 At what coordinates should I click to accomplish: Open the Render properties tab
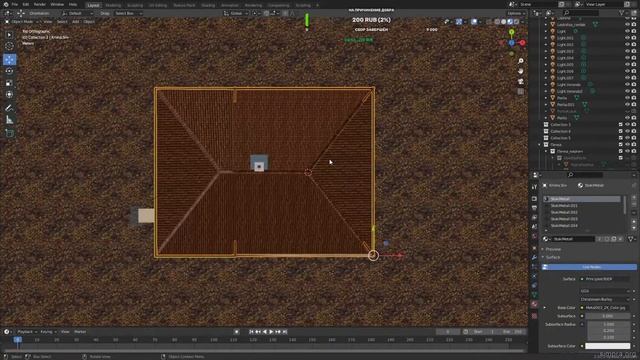click(x=534, y=199)
